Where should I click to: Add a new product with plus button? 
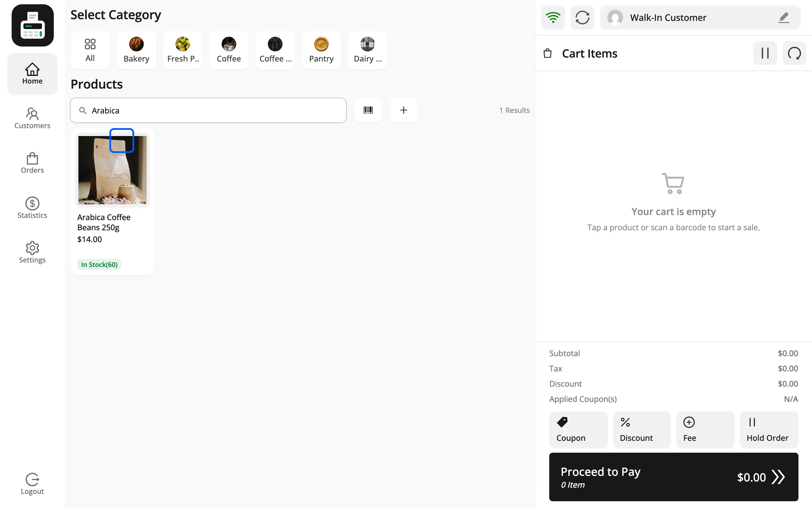pyautogui.click(x=404, y=110)
